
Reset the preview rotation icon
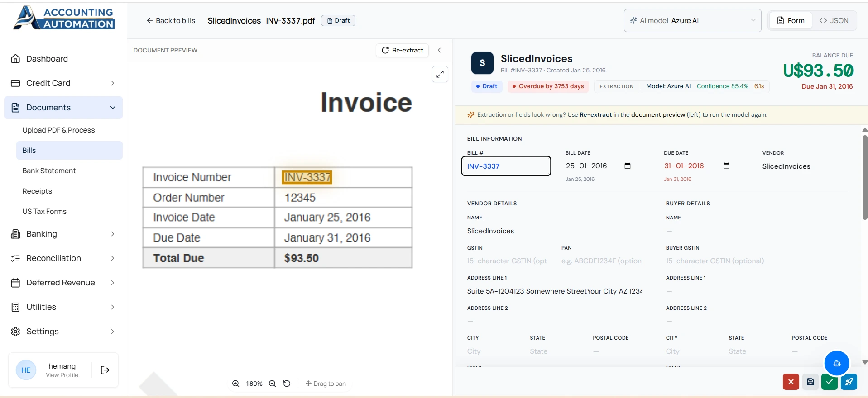click(287, 384)
